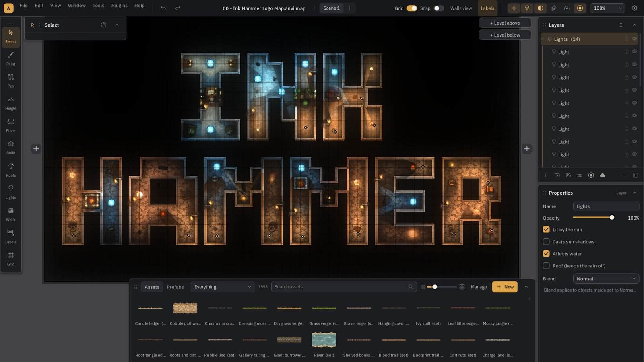The width and height of the screenshot is (644, 362).
Task: Switch to the Prefabs tab
Action: 175,287
